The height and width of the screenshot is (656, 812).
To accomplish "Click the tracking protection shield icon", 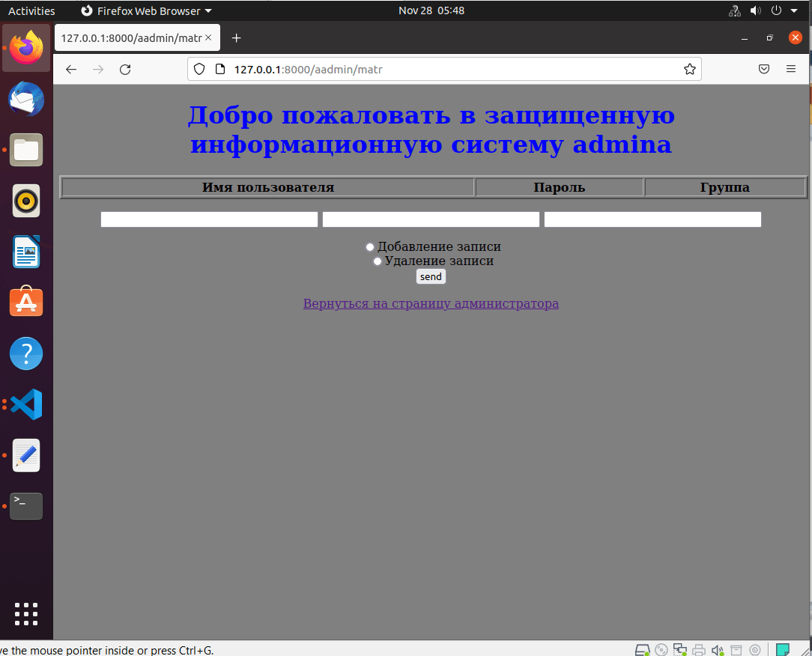I will [x=199, y=68].
